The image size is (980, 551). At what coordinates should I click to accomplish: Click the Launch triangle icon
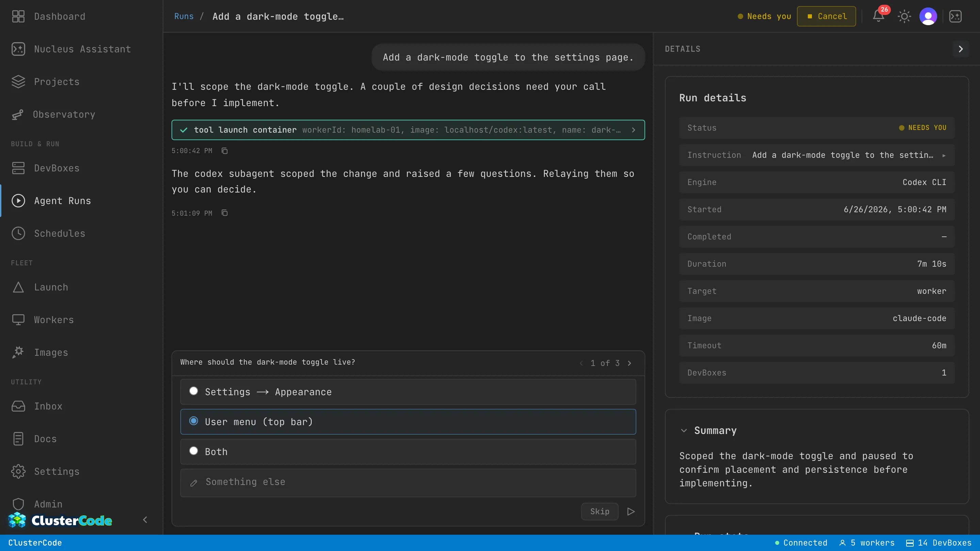(18, 287)
